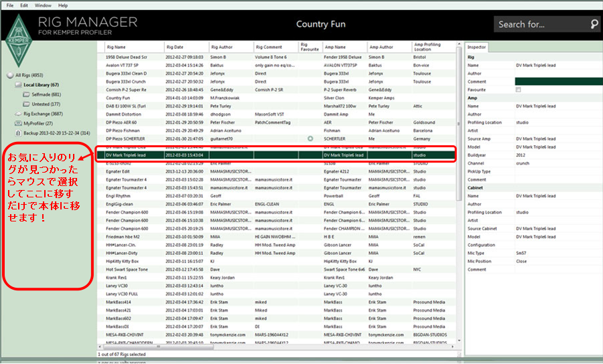Click scroll-down arrow of rig list
The width and height of the screenshot is (603, 364).
(x=459, y=341)
